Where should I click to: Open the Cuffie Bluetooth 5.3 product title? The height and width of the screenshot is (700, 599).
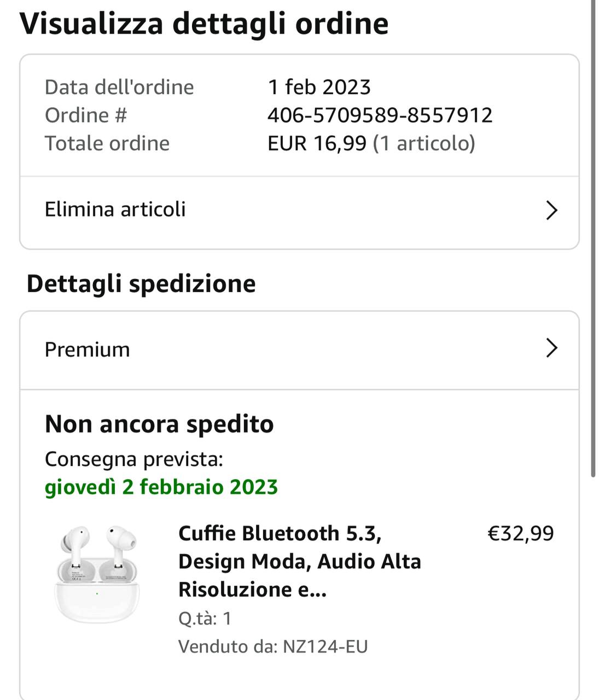click(x=299, y=561)
